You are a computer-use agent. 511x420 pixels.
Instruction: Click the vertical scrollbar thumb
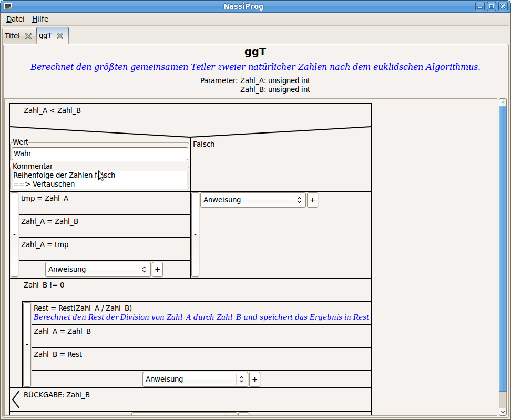(x=503, y=249)
